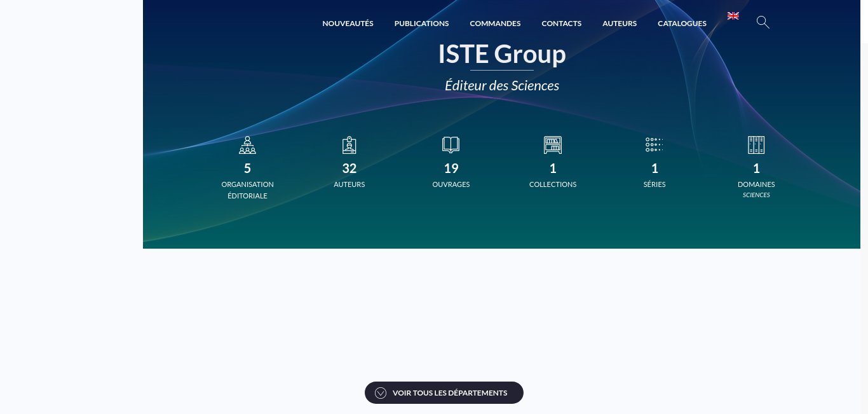The width and height of the screenshot is (868, 414).
Task: Click the number 5 statistic
Action: pos(248,169)
